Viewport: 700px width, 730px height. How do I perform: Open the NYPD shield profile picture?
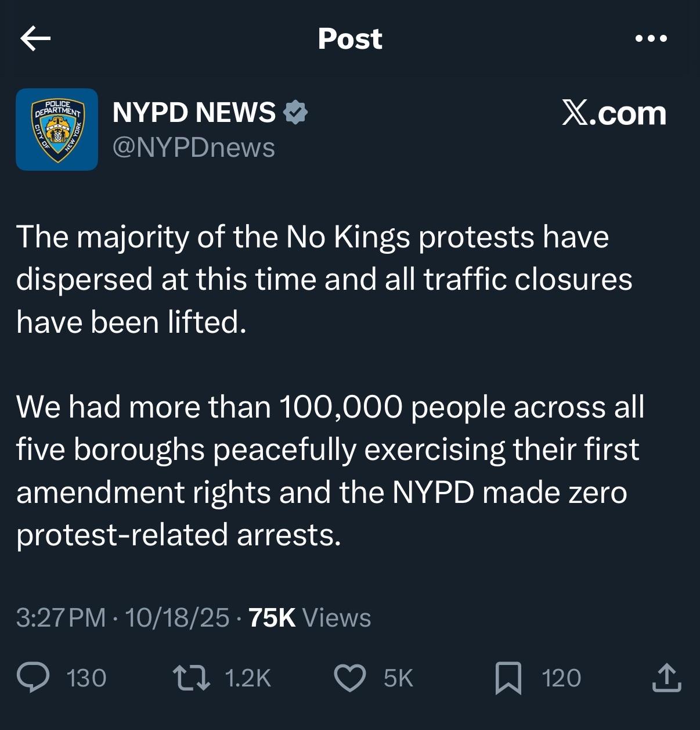(57, 130)
